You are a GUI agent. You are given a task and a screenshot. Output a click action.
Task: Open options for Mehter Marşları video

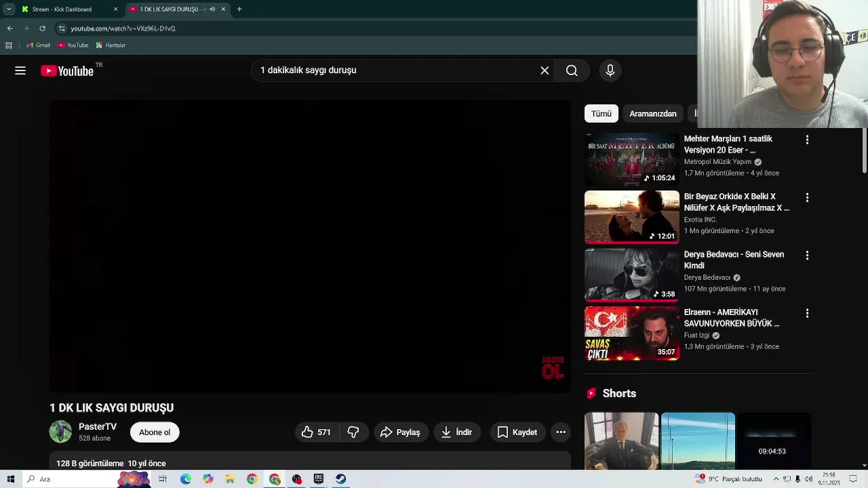click(x=807, y=140)
